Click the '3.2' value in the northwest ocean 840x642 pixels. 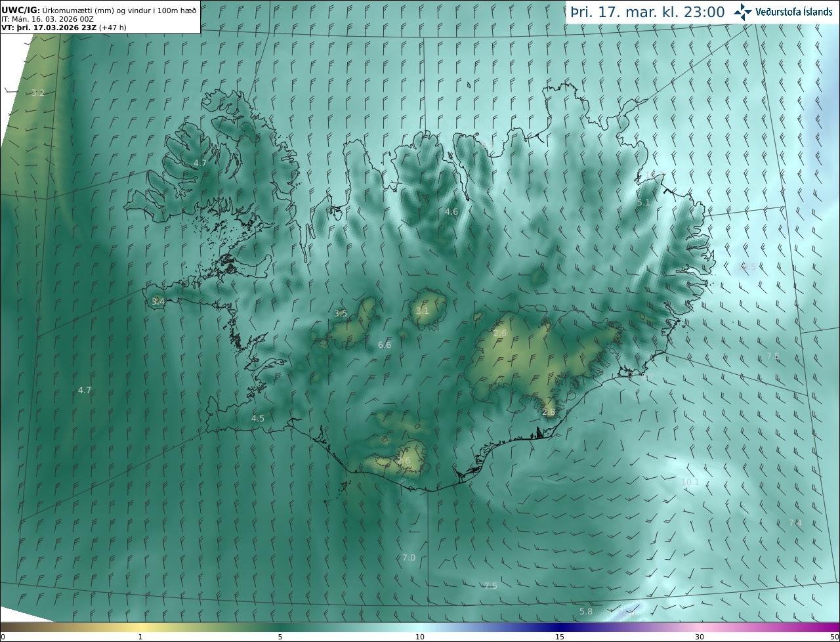coord(38,93)
